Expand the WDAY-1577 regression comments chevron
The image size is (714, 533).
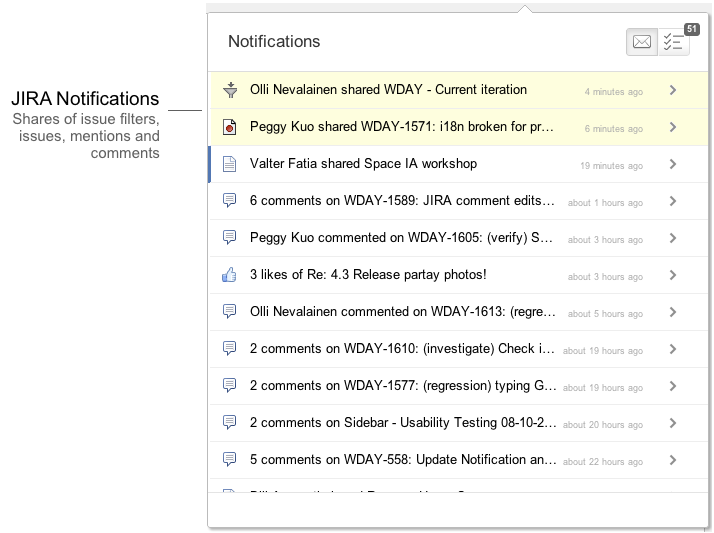673,386
